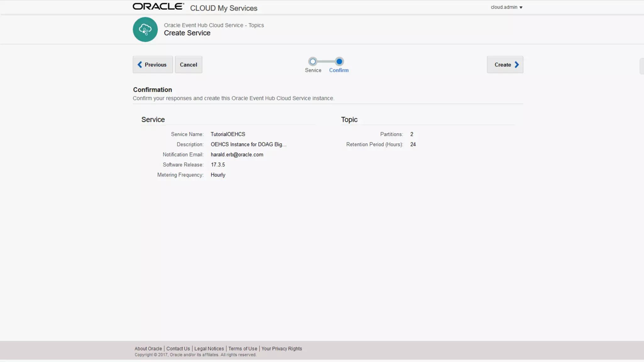Click the CLOUD My Services title
This screenshot has height=362, width=644.
(x=224, y=8)
